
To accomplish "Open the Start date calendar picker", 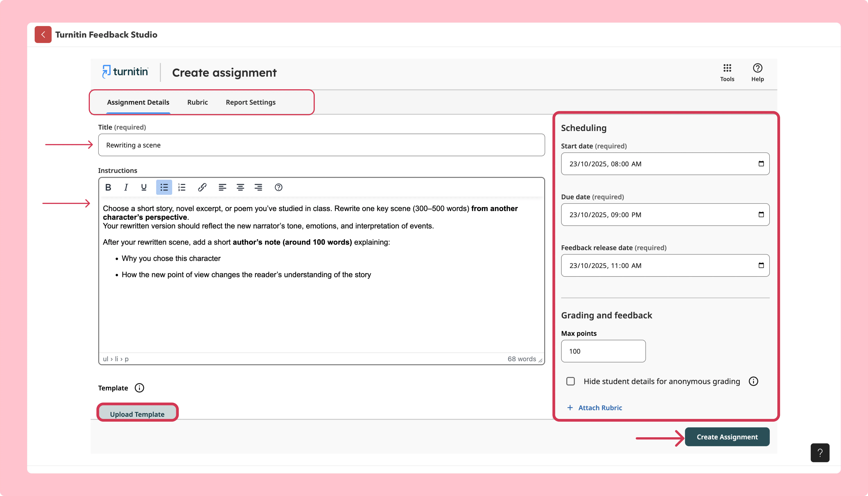I will coord(761,164).
